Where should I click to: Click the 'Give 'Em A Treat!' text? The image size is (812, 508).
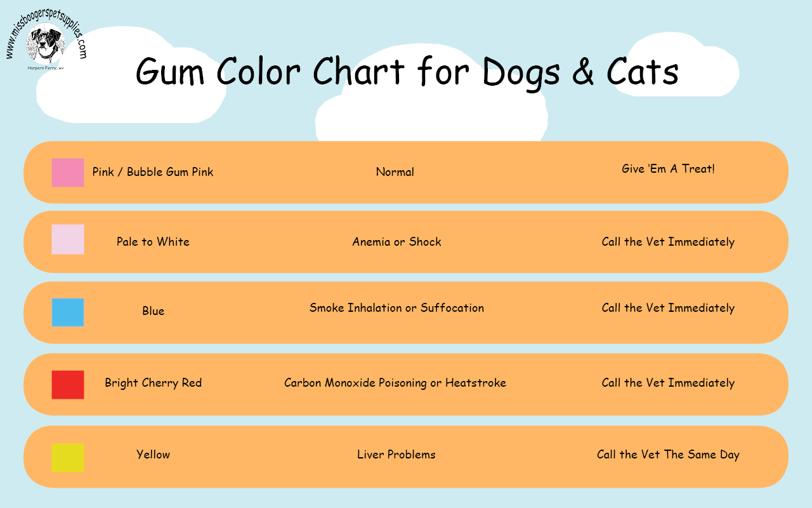(x=668, y=169)
